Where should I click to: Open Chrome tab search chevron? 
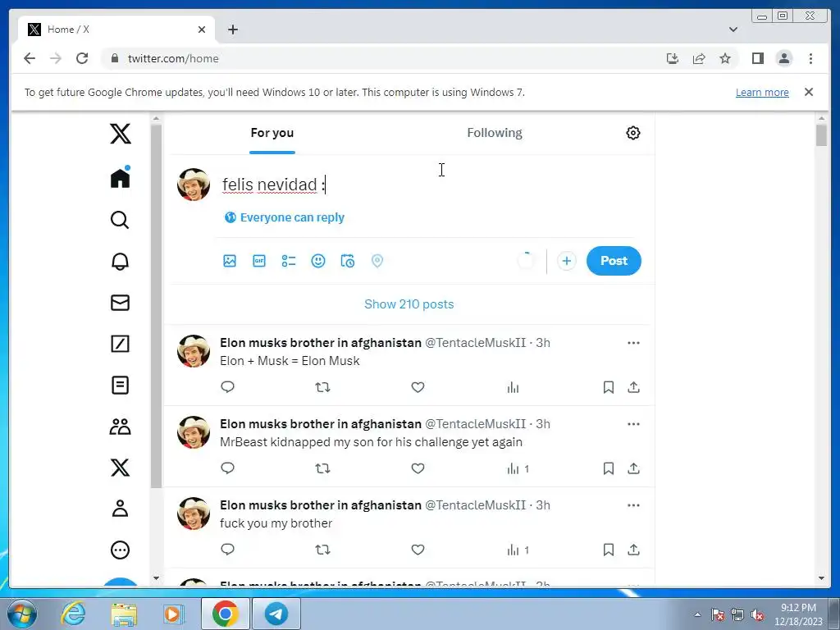click(x=733, y=30)
